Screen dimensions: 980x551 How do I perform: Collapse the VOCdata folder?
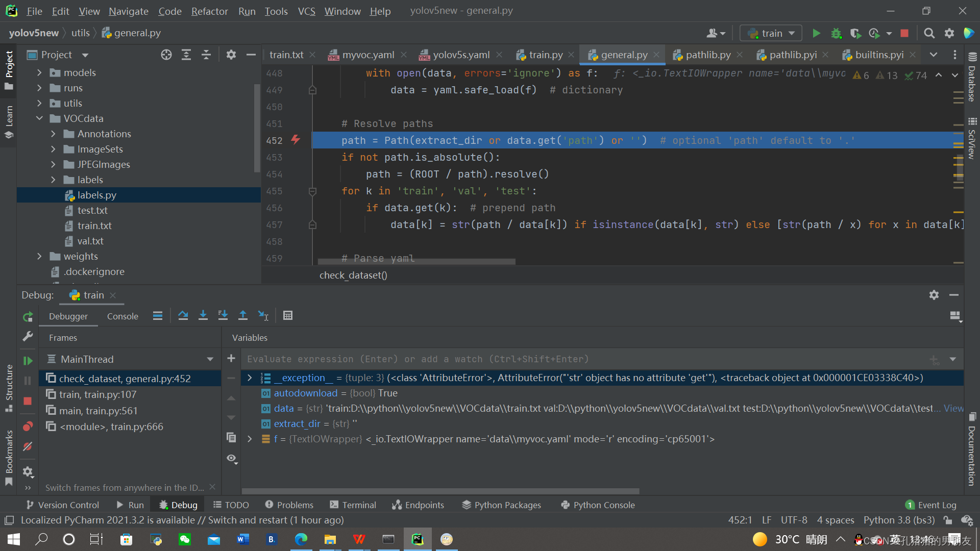point(40,118)
